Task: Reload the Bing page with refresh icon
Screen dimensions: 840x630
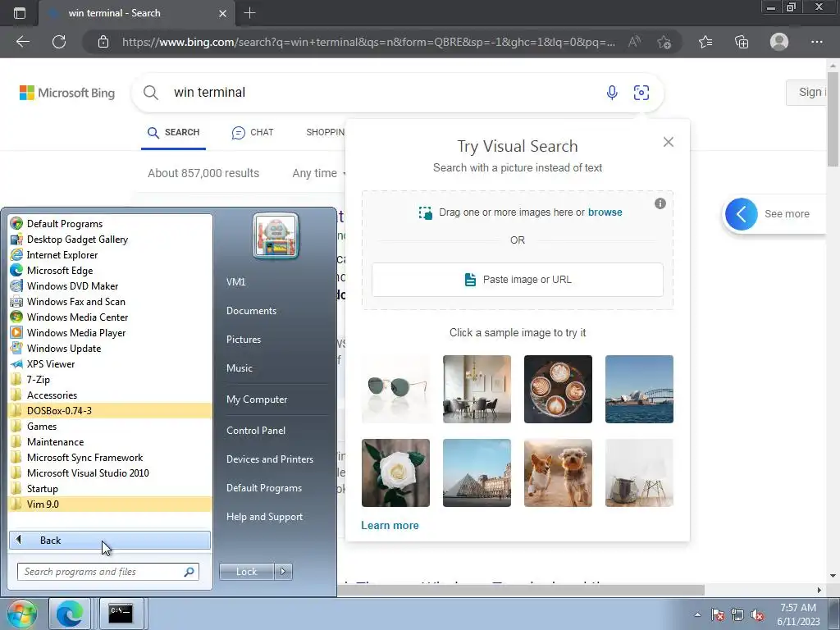Action: tap(59, 42)
